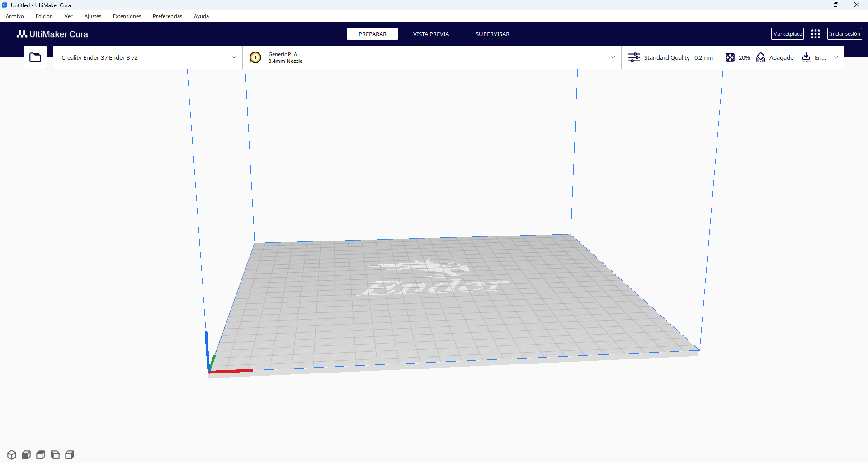Click the UltiMaker Cura logo

52,34
